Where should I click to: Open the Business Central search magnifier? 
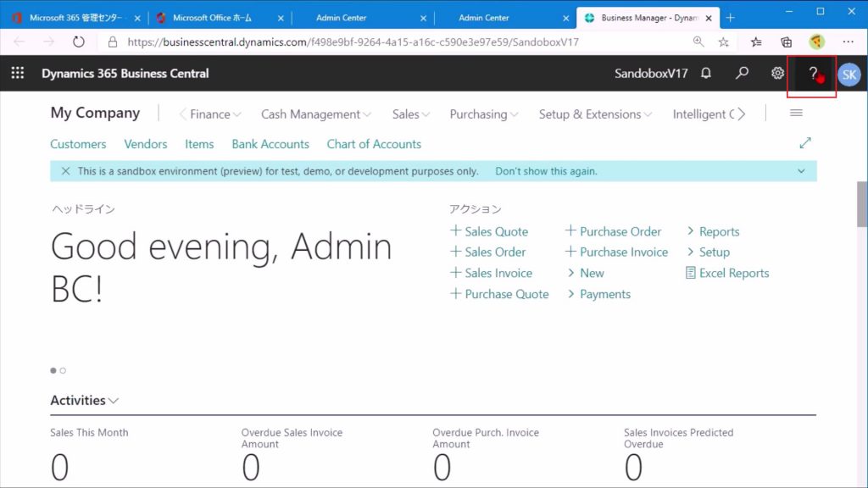click(742, 73)
